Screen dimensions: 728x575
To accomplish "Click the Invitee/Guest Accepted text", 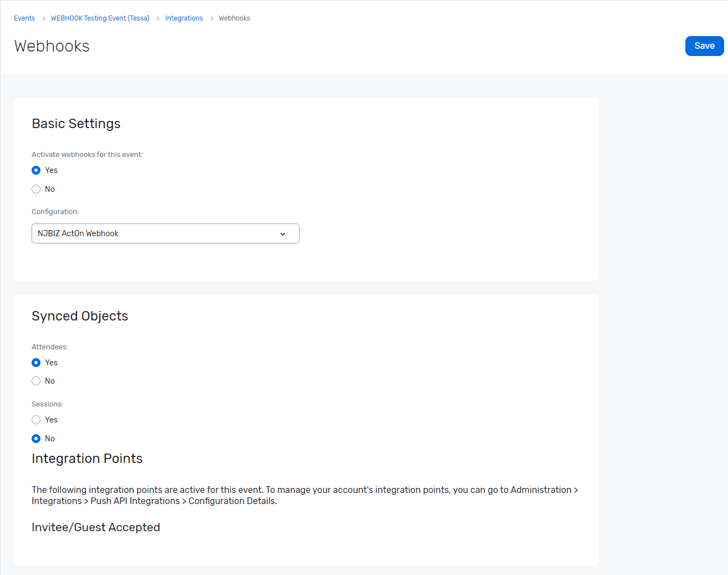I will pos(96,527).
